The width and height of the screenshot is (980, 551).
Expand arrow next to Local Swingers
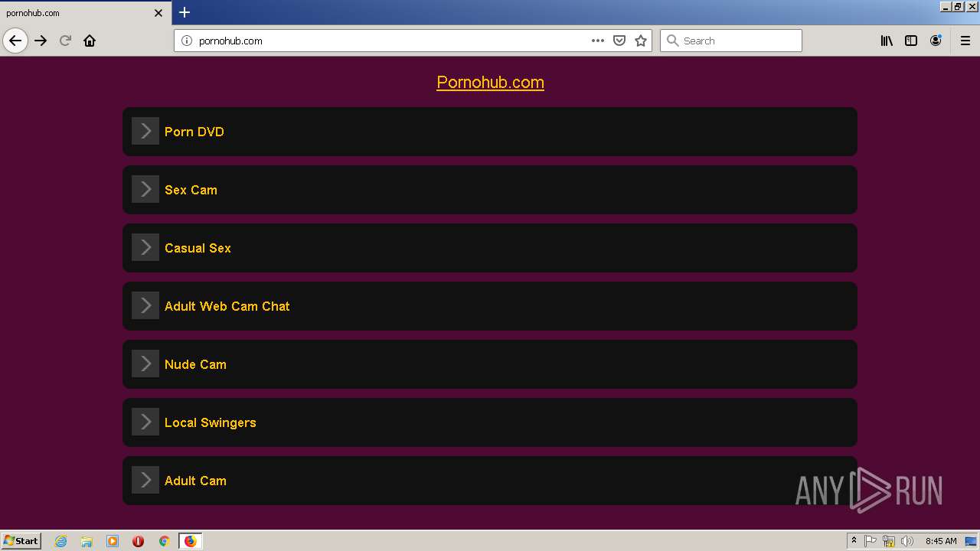pos(145,422)
